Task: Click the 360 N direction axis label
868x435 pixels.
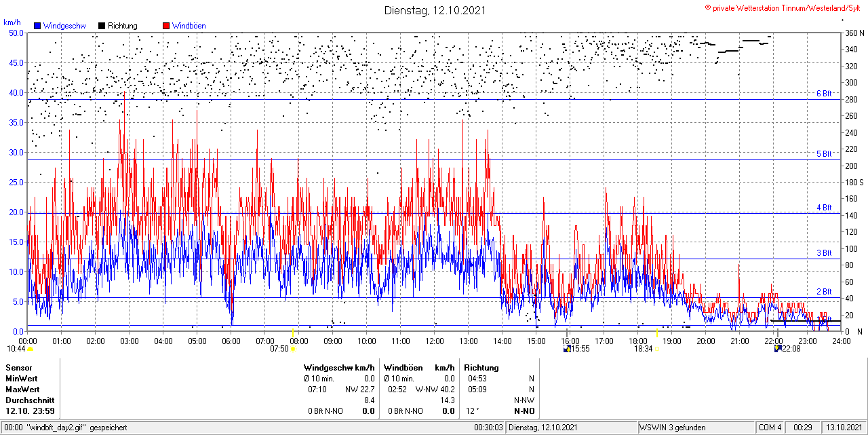Action: (854, 33)
